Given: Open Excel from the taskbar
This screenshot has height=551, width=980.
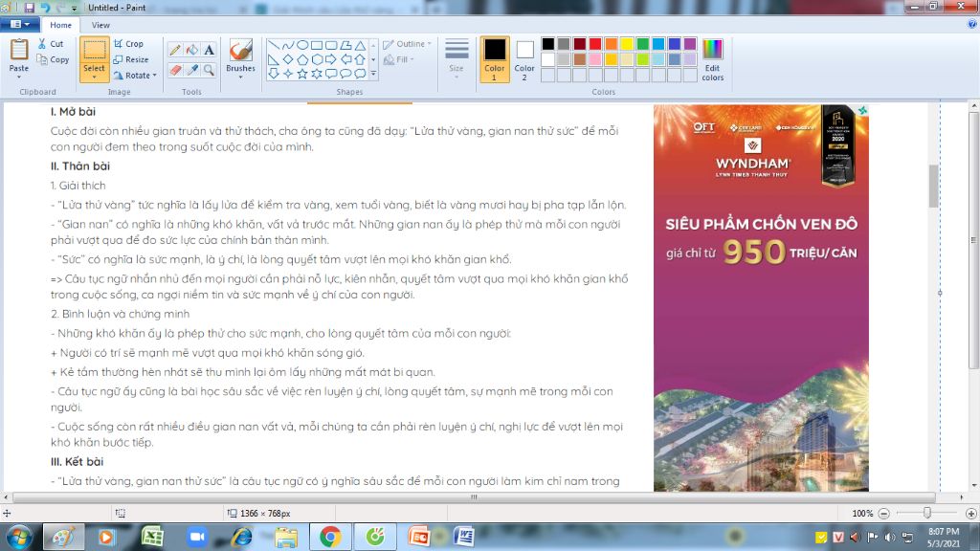Looking at the screenshot, I should [x=152, y=538].
